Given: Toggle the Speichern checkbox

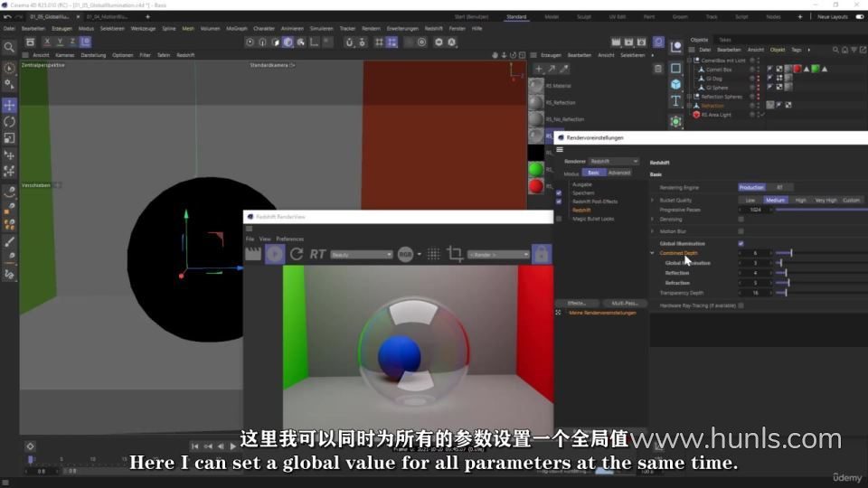Looking at the screenshot, I should click(x=559, y=193).
